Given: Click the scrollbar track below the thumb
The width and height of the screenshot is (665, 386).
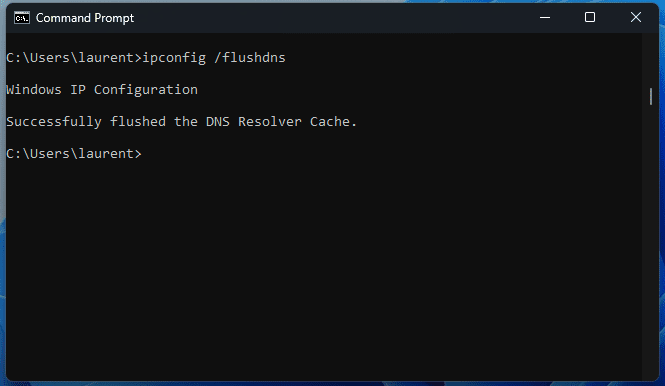Looking at the screenshot, I should pos(651,242).
